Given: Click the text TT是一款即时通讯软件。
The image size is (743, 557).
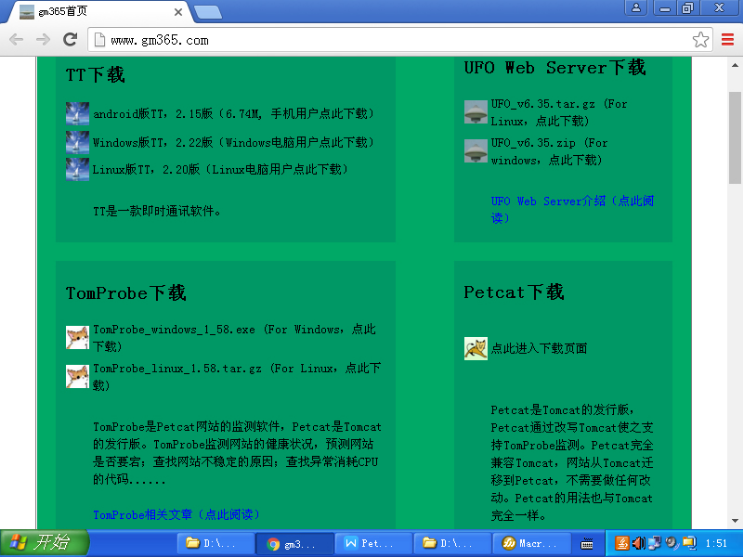Looking at the screenshot, I should (157, 211).
